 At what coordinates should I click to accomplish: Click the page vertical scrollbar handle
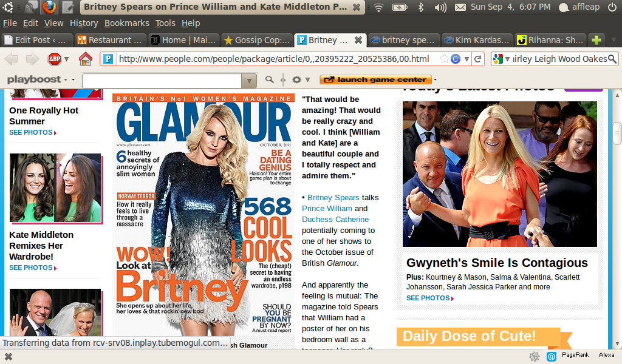click(617, 134)
